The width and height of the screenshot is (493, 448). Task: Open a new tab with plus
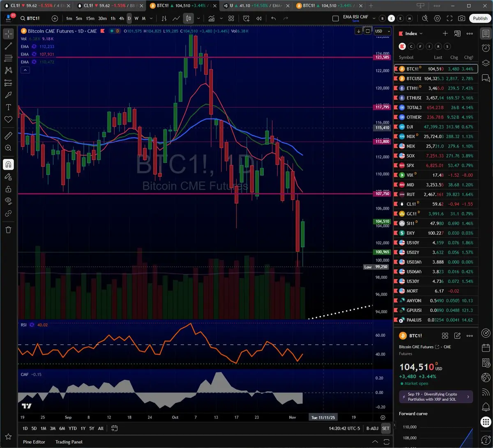coord(371,6)
